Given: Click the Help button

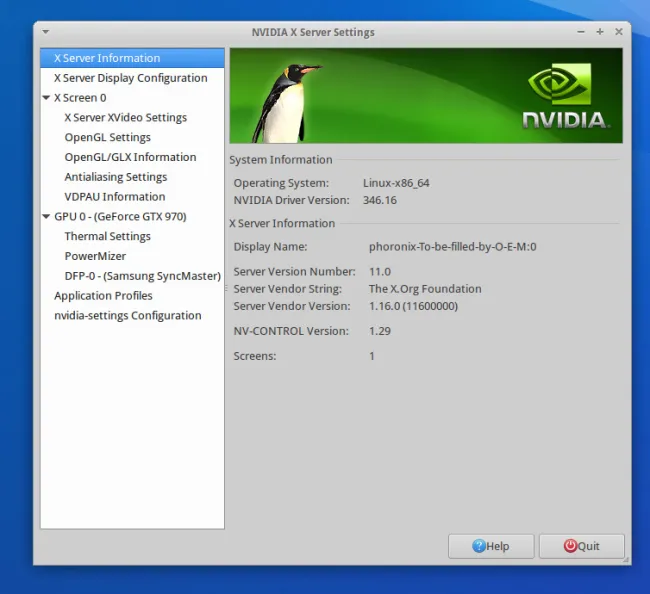Looking at the screenshot, I should [x=491, y=546].
